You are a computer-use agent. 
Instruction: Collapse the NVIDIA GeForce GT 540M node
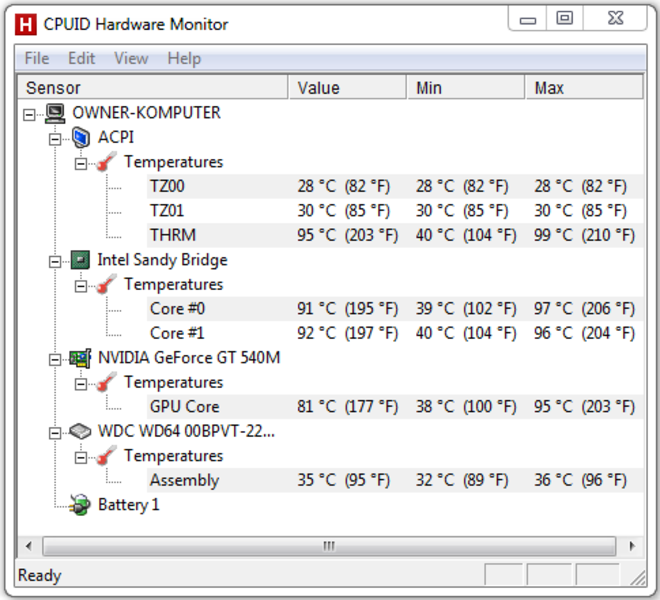(55, 359)
